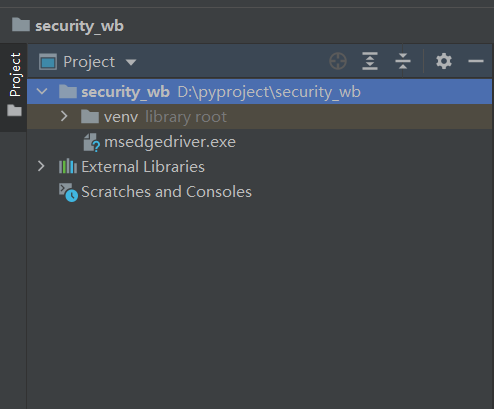
Task: Hide the Project tool window
Action: pos(476,61)
